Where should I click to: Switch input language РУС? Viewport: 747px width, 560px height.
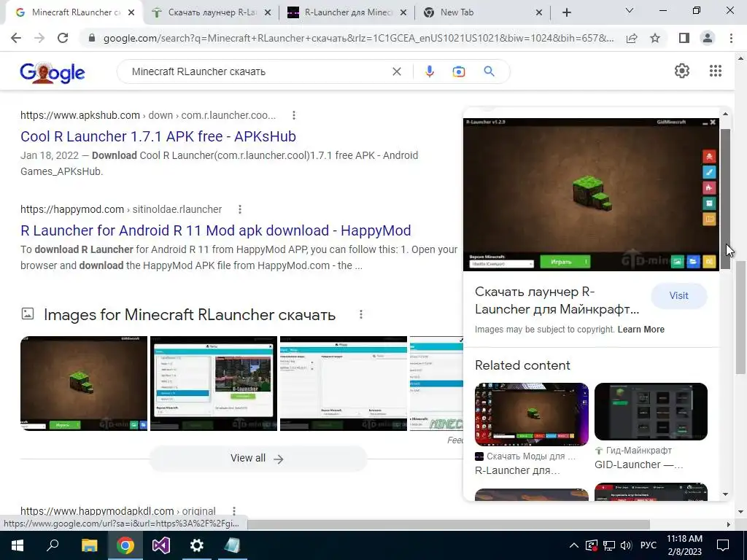[x=649, y=545]
